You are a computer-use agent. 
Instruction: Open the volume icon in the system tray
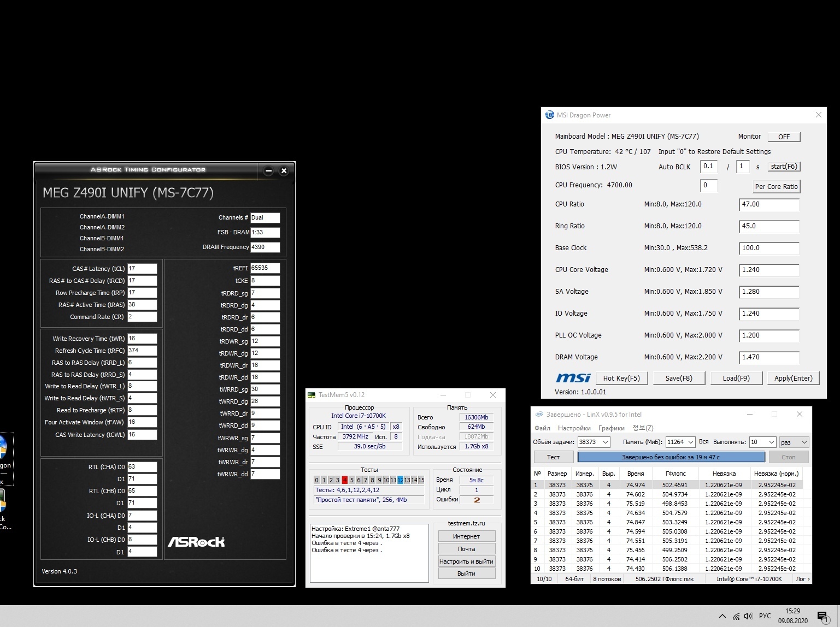(x=748, y=616)
